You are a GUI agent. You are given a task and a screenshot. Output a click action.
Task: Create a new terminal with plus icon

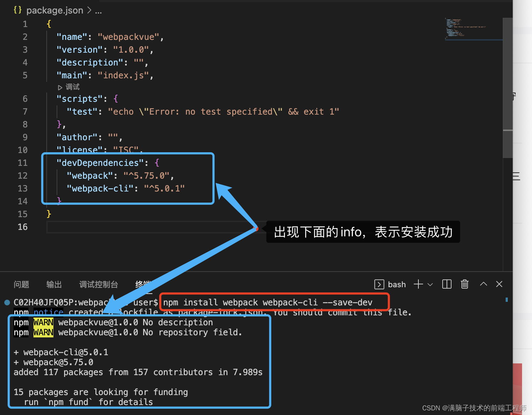(418, 284)
